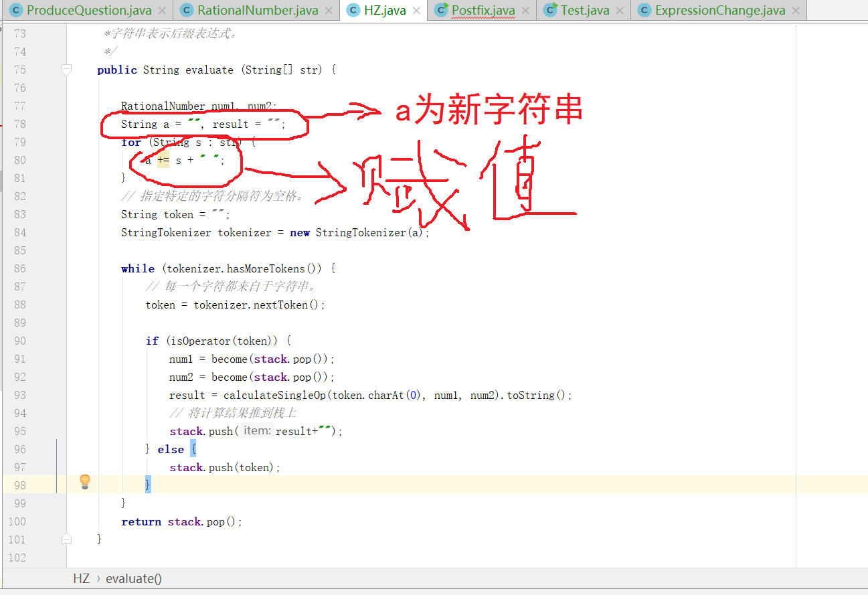Click the runnable class icon on Test.java tab

551,10
